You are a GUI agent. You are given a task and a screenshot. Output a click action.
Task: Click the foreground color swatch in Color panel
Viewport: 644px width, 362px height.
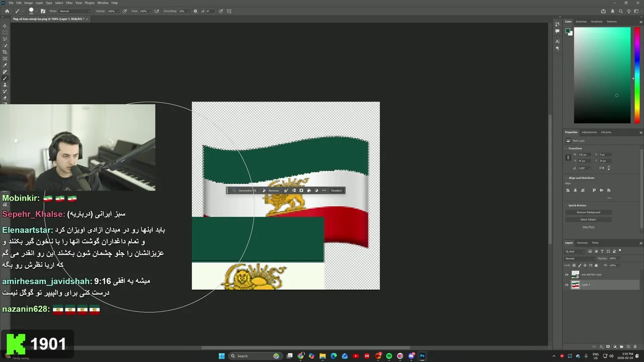coord(568,31)
